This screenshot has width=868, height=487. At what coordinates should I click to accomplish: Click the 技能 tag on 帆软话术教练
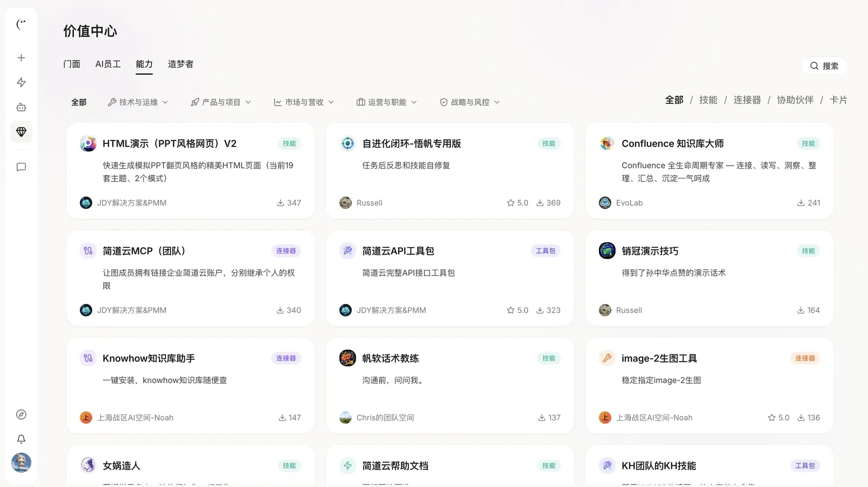click(x=549, y=358)
